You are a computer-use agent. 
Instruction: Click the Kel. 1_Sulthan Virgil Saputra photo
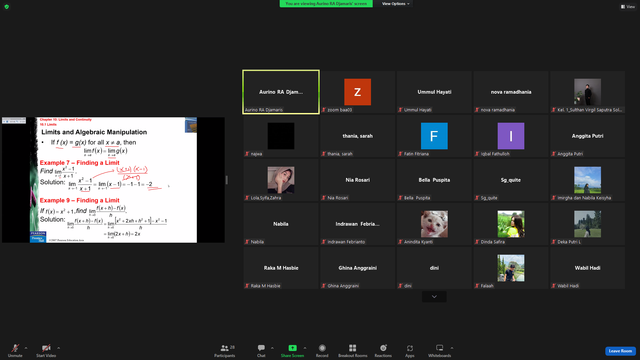coord(587,92)
